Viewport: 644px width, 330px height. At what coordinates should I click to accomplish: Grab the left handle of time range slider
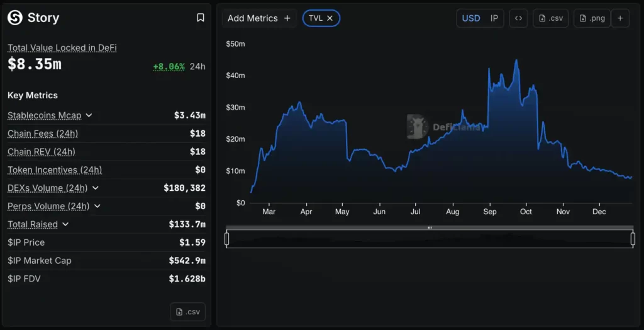[x=227, y=239]
